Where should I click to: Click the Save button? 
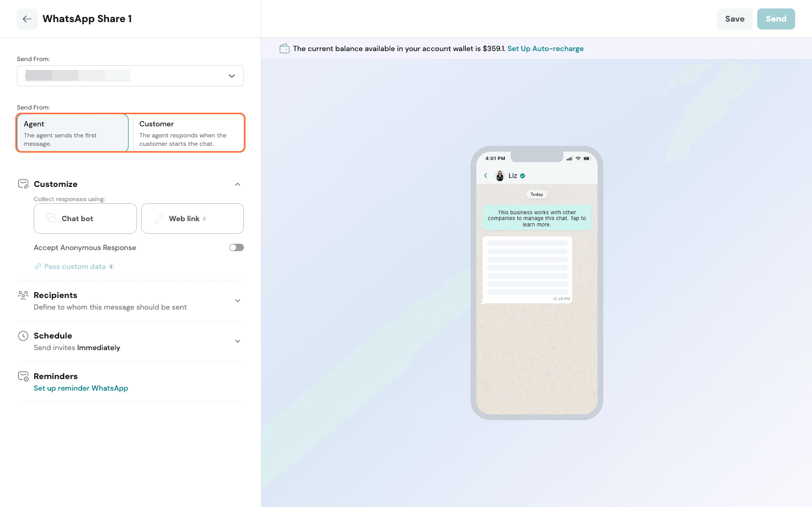pos(734,19)
